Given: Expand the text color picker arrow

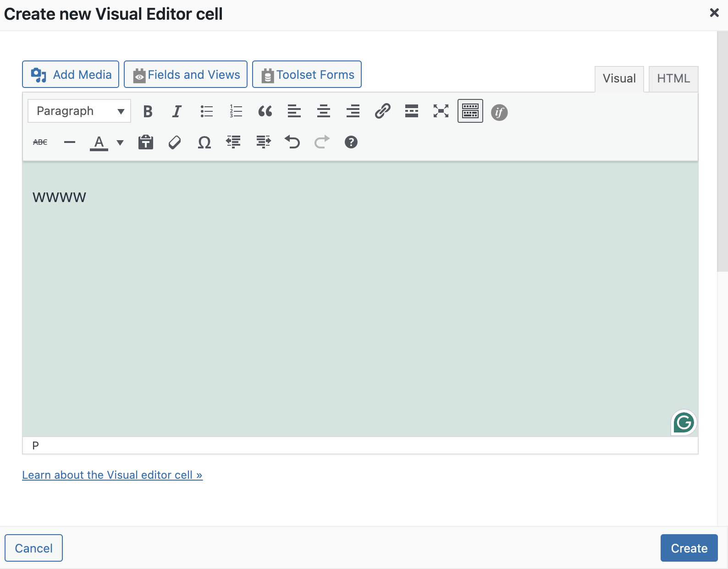Looking at the screenshot, I should 120,142.
